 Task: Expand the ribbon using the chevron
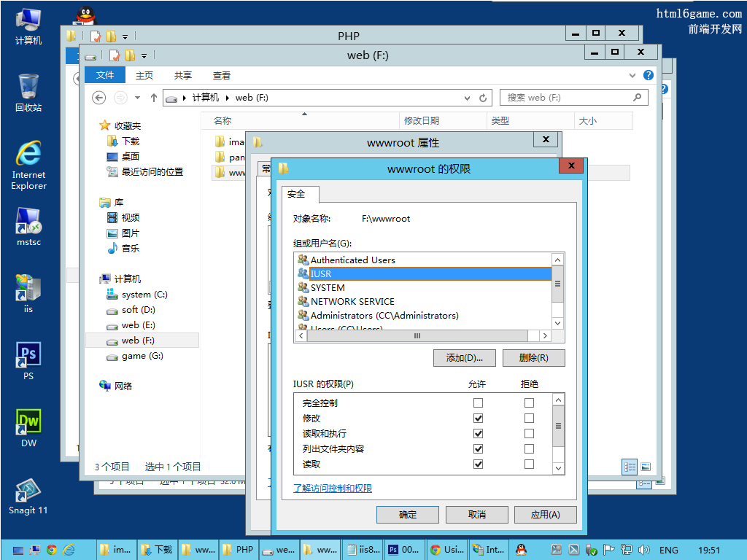click(x=632, y=75)
